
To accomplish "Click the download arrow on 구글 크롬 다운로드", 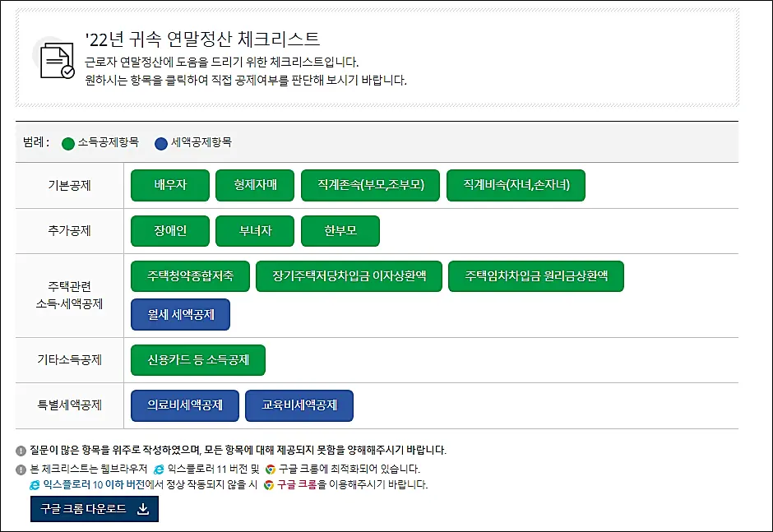I will (x=143, y=507).
